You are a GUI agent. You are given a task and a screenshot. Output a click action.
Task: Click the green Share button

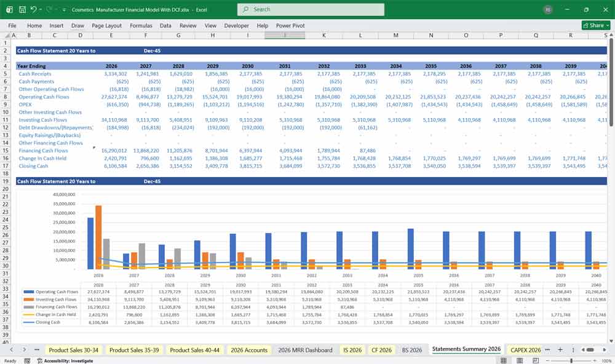pyautogui.click(x=593, y=25)
